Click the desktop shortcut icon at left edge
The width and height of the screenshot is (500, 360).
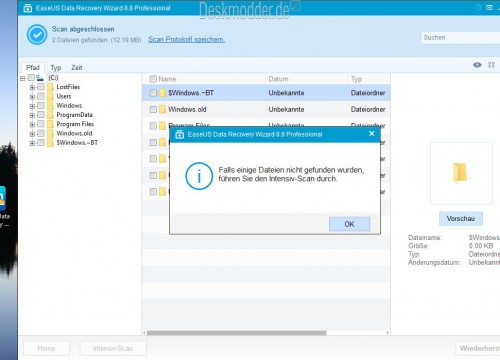(x=3, y=198)
